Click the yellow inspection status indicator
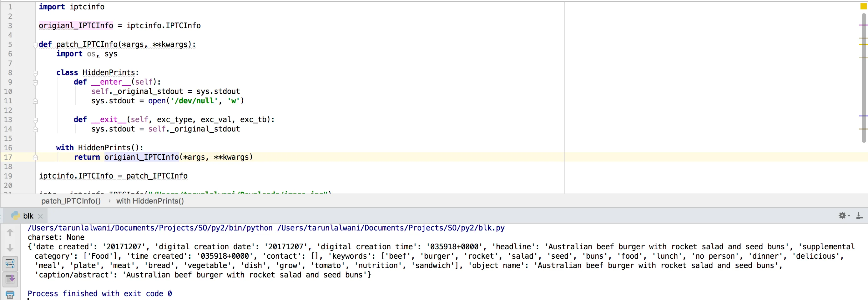 [x=863, y=6]
